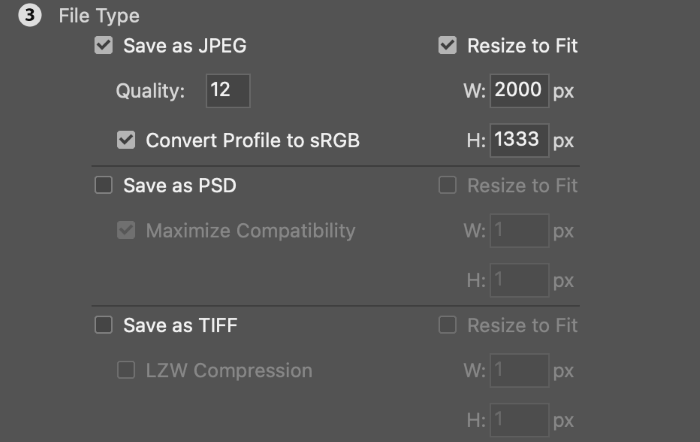
Task: Click the JPEG height field showing 1333
Action: click(x=519, y=140)
